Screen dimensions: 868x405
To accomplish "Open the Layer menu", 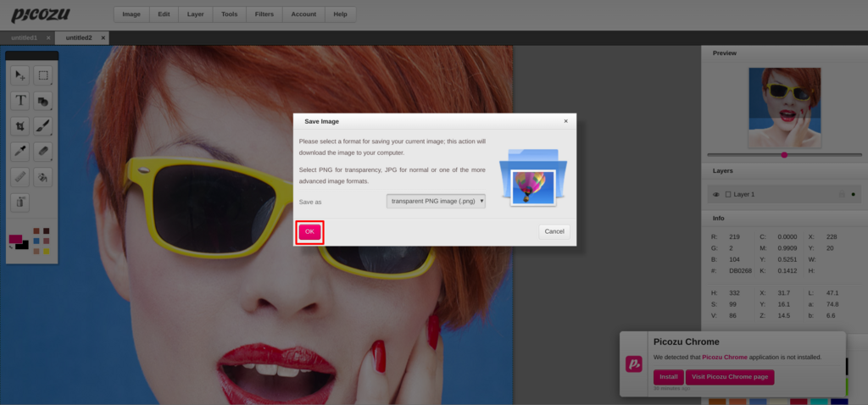I will 196,14.
